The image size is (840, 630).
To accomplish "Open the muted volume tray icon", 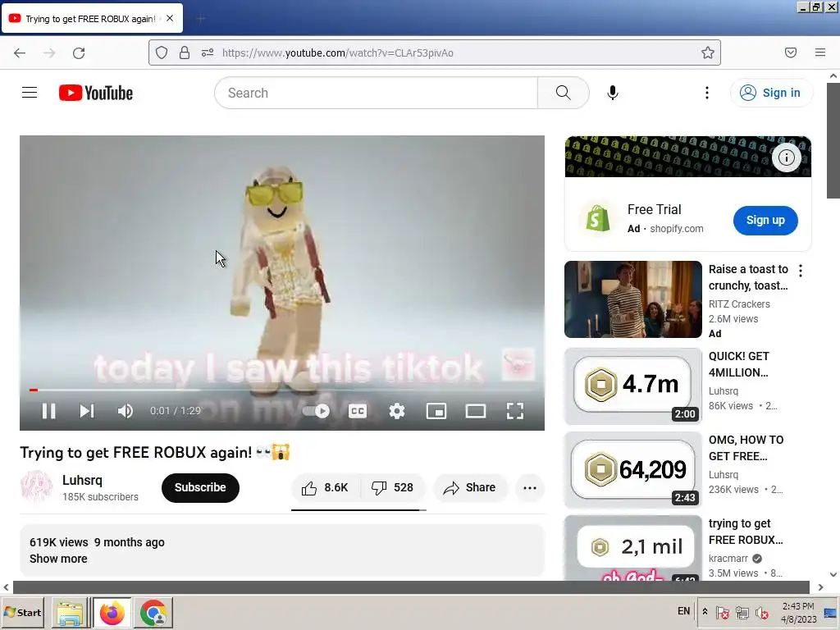I will (x=761, y=612).
